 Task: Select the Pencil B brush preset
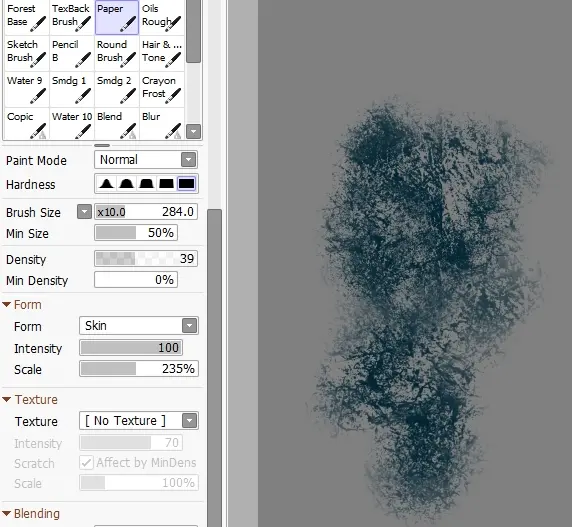click(72, 53)
